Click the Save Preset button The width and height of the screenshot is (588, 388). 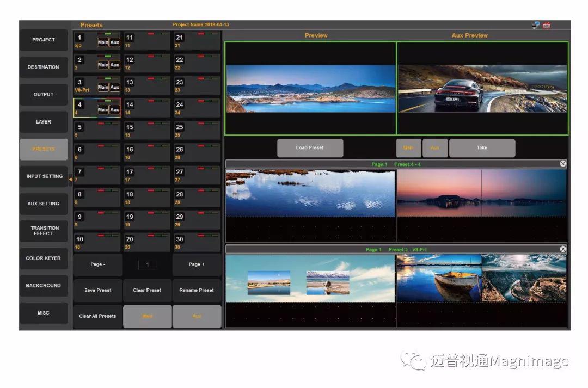[x=97, y=291]
